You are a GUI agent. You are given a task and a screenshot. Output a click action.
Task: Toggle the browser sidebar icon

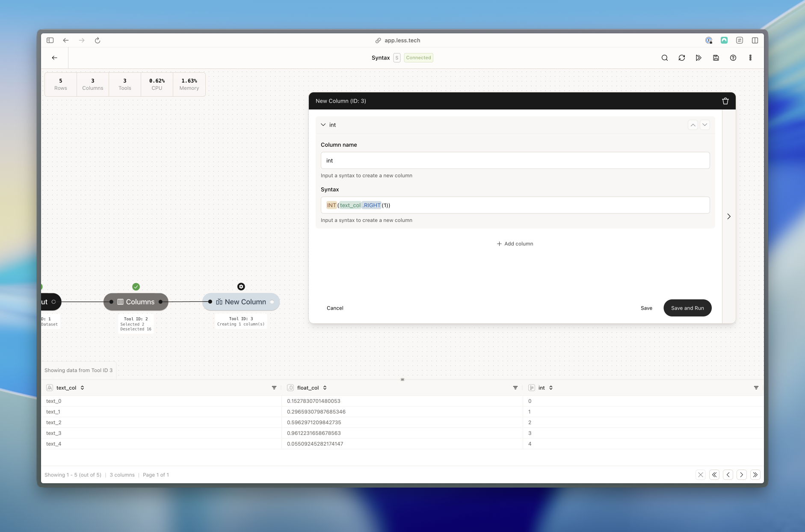click(x=50, y=40)
